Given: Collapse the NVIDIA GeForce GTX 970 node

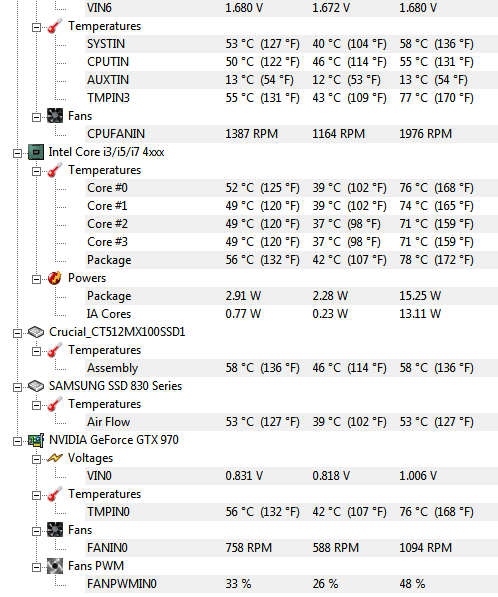Looking at the screenshot, I should click(x=18, y=442).
